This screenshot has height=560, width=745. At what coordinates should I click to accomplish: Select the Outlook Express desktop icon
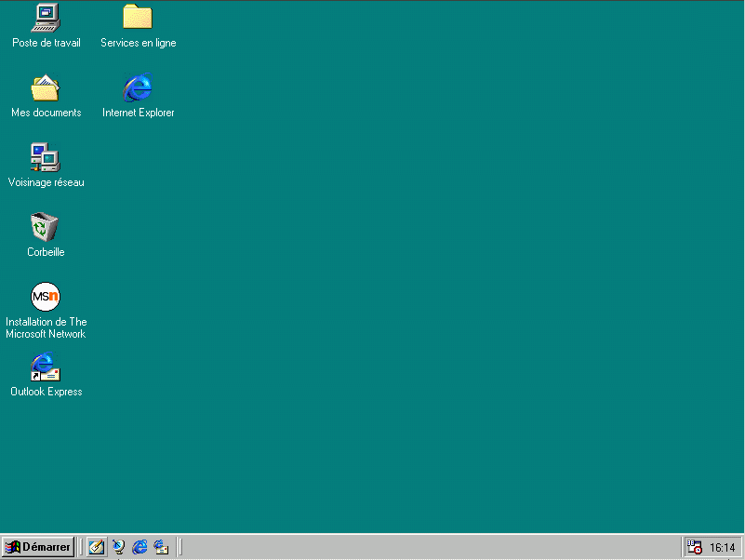pyautogui.click(x=45, y=366)
